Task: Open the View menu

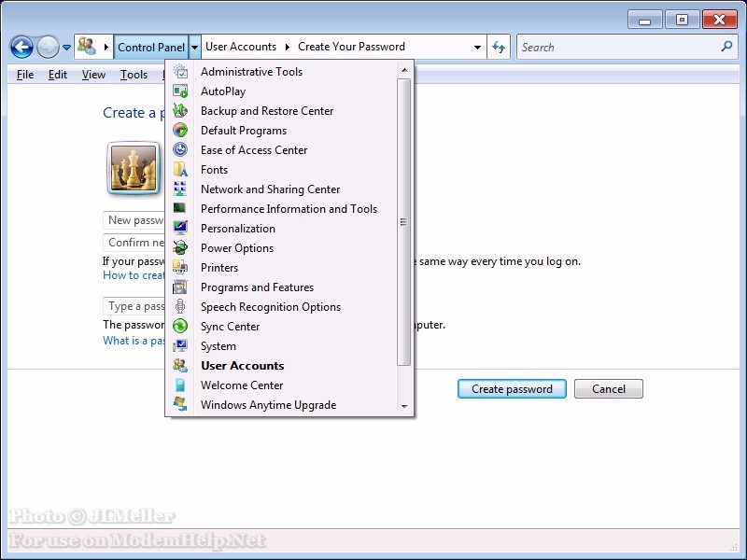Action: pyautogui.click(x=93, y=75)
